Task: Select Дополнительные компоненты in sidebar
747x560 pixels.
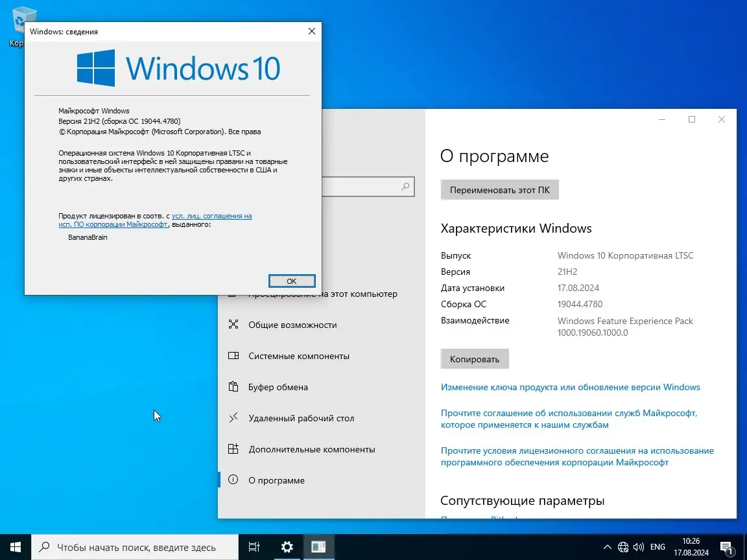Action: pos(321,449)
